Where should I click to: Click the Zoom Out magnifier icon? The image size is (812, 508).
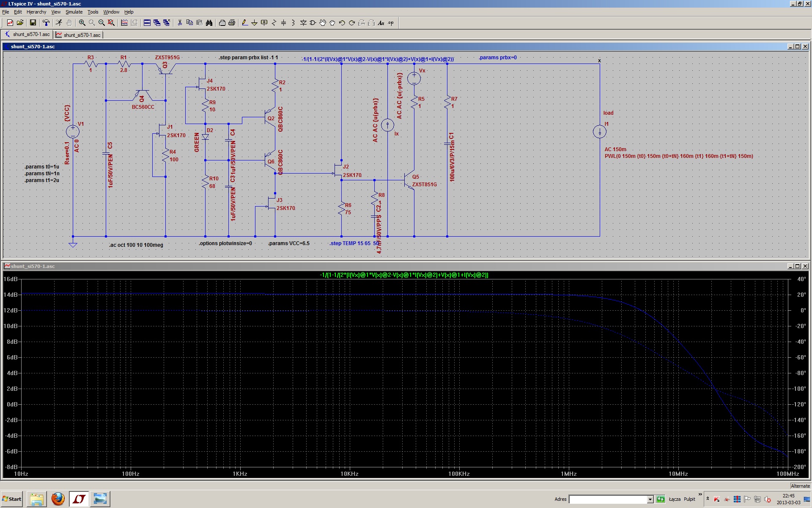pyautogui.click(x=101, y=23)
